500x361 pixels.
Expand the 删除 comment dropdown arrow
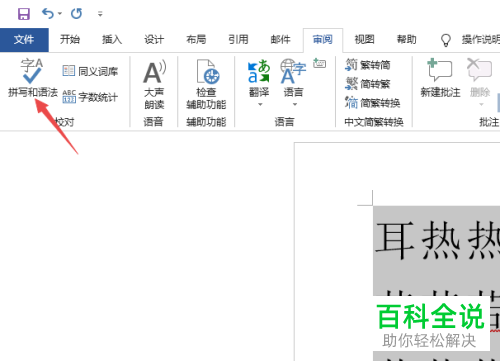481,104
